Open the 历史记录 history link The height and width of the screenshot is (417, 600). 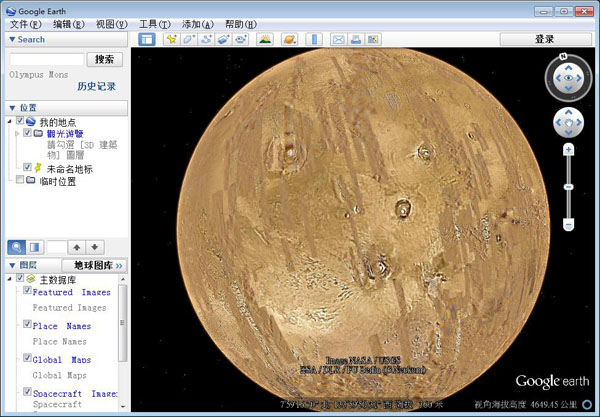coord(97,86)
